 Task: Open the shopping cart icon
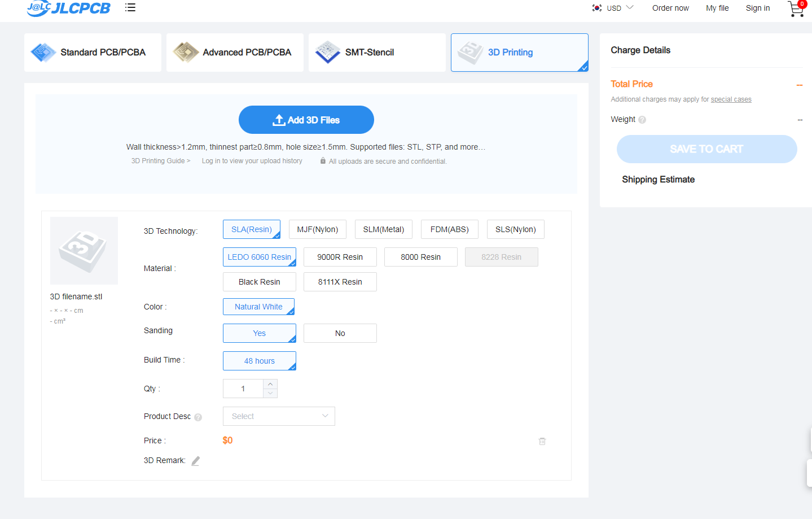[796, 9]
